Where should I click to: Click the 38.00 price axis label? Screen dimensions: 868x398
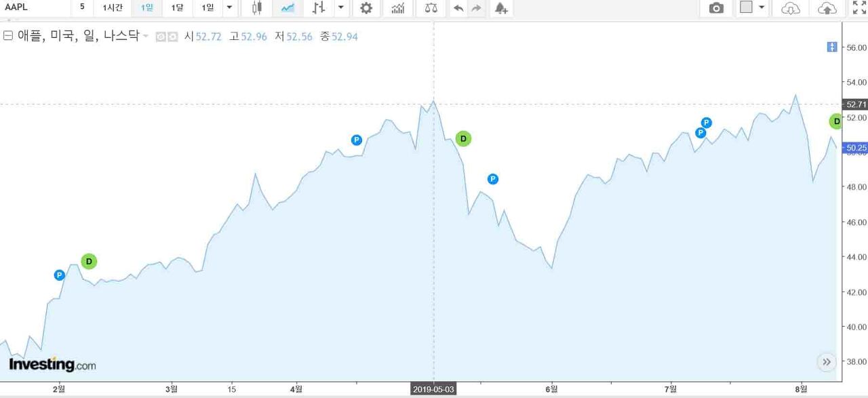click(x=856, y=361)
